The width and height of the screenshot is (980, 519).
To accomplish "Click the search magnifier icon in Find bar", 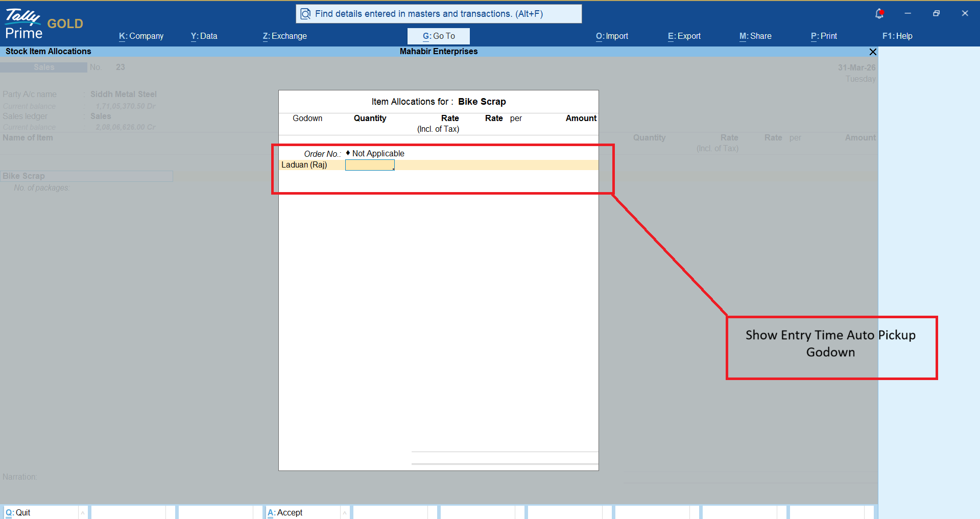I will pyautogui.click(x=305, y=14).
